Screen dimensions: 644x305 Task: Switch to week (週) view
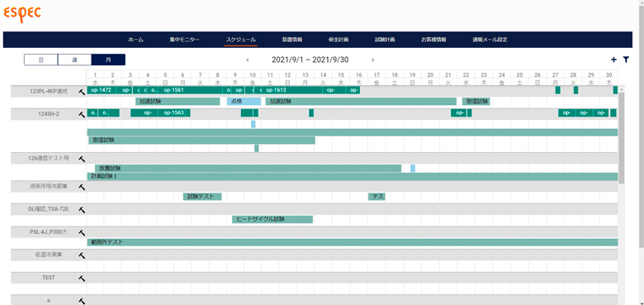click(75, 60)
